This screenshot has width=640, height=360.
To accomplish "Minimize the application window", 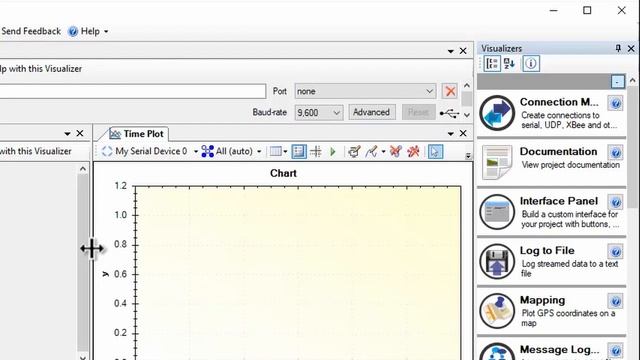I will [x=553, y=10].
